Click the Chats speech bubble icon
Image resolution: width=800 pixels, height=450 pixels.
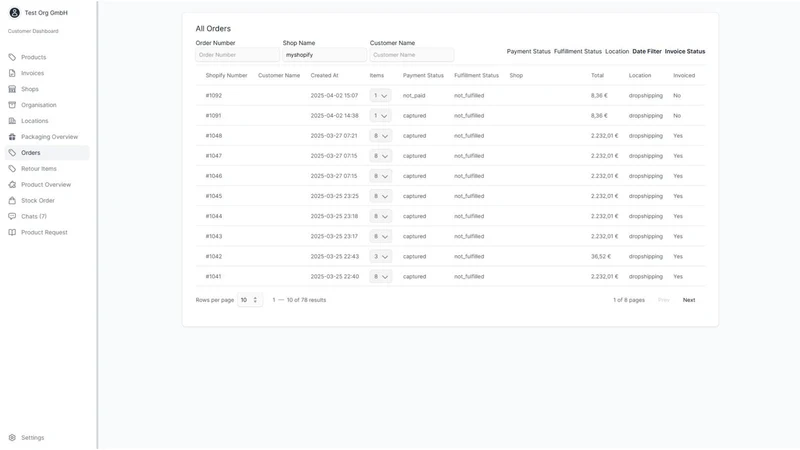pos(12,216)
